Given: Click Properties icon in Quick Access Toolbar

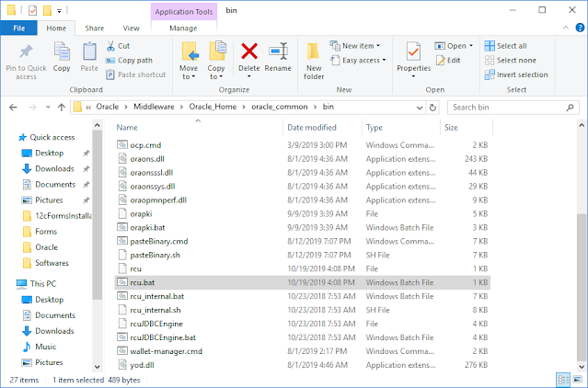Looking at the screenshot, I should pyautogui.click(x=32, y=10).
